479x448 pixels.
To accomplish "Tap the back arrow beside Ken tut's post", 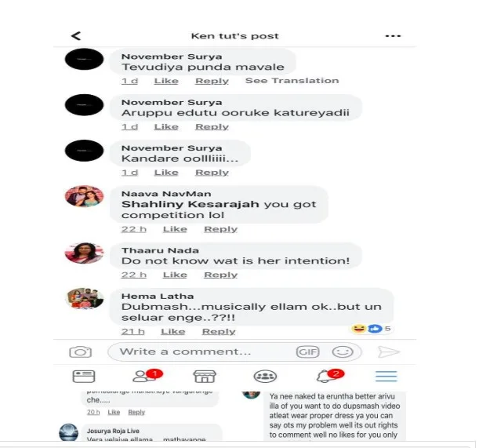I will coord(76,36).
